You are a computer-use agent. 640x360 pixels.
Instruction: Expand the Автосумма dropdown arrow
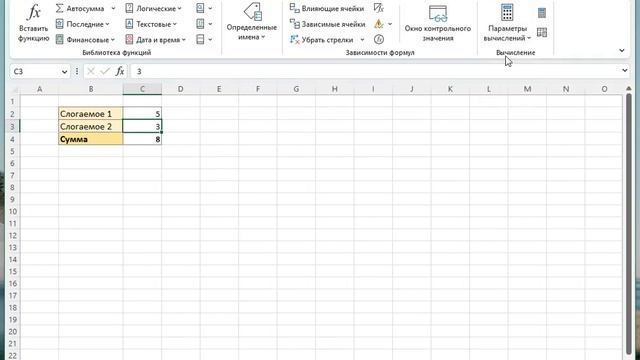pos(113,8)
